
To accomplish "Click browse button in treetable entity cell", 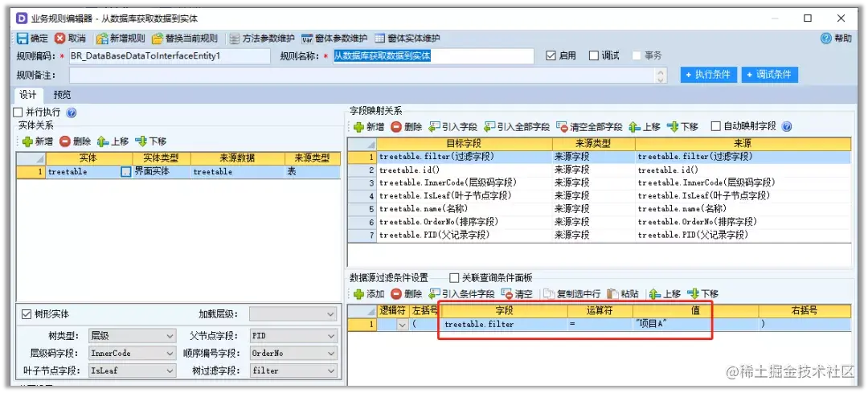I will [x=125, y=172].
